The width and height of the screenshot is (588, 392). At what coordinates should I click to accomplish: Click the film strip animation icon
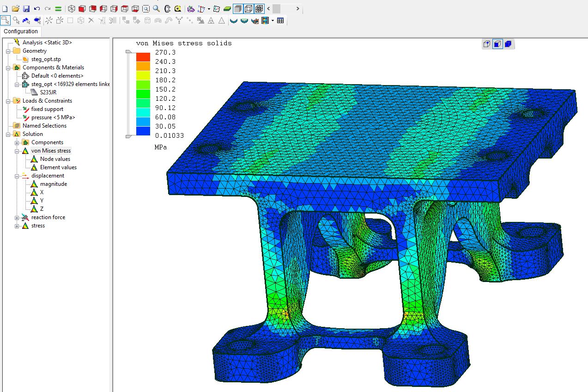265,20
